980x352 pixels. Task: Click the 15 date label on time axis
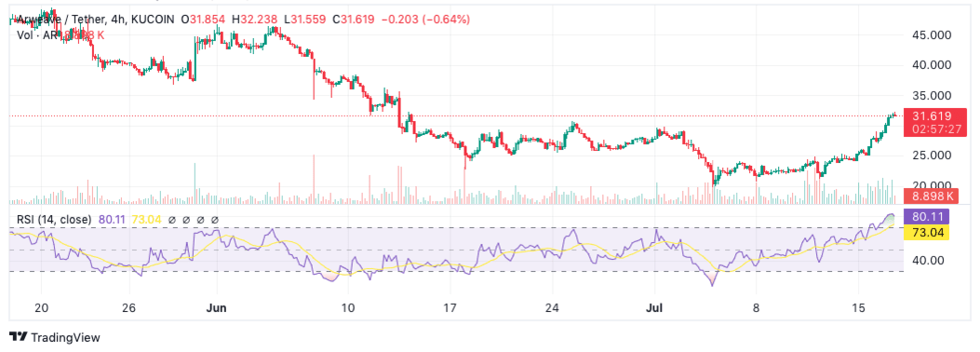pyautogui.click(x=858, y=308)
